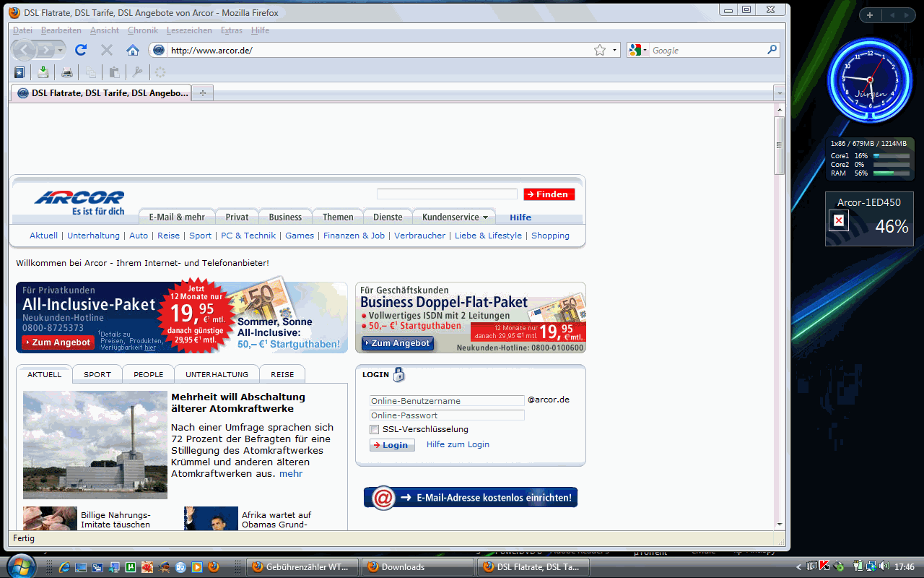Click the padlock icon beside LOGIN

pos(398,374)
